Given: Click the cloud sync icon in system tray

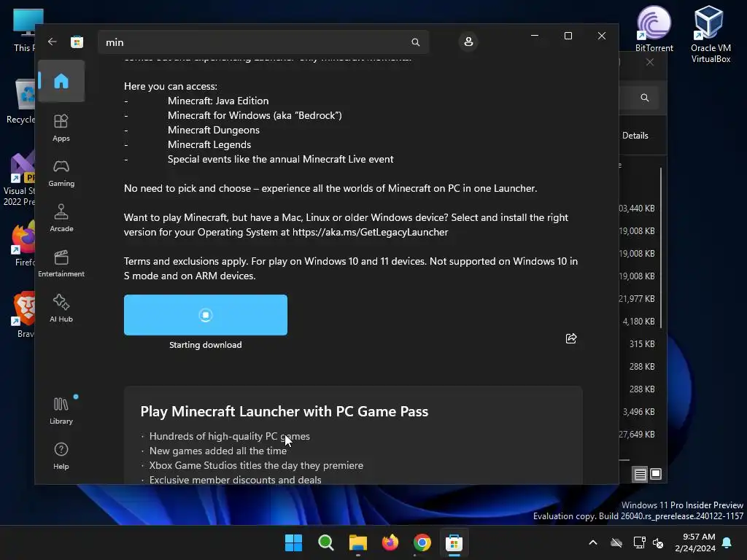Looking at the screenshot, I should pyautogui.click(x=616, y=542).
